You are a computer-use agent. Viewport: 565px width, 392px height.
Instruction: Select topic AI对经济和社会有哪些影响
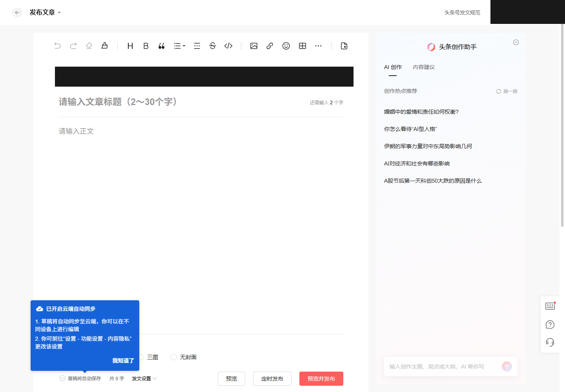tap(417, 163)
